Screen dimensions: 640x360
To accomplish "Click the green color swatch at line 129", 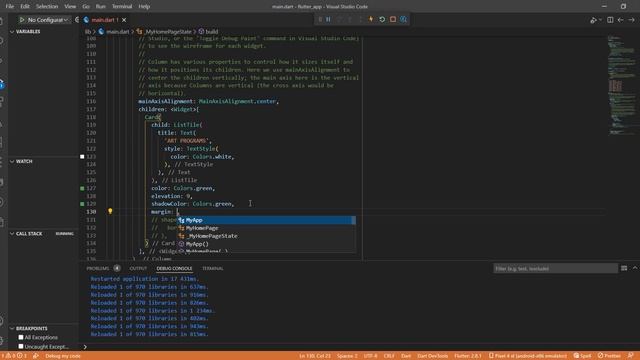I will 82,204.
